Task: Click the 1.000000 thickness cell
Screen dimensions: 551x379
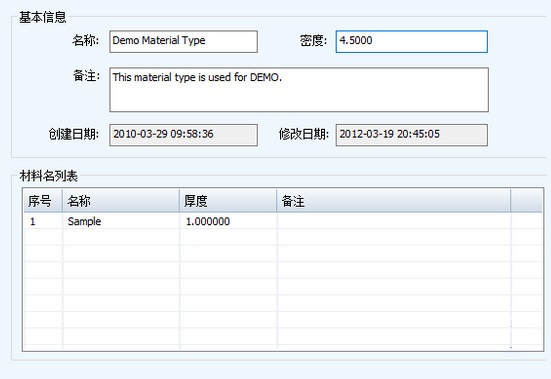Action: coord(228,221)
